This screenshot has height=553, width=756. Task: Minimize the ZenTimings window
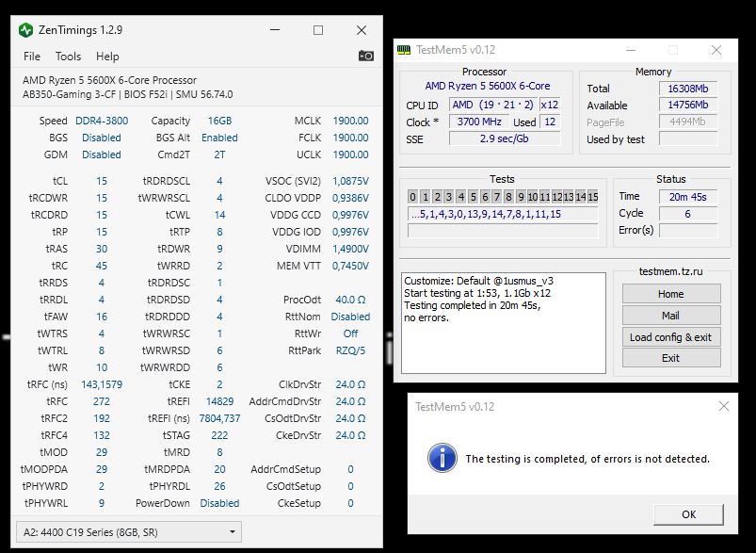click(275, 30)
